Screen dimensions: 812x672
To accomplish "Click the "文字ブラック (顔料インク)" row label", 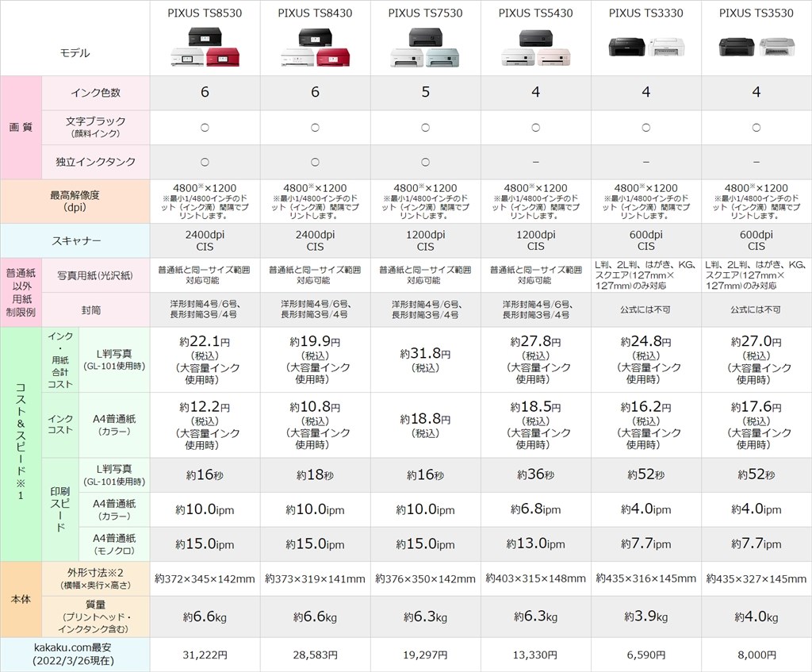I will coord(95,127).
